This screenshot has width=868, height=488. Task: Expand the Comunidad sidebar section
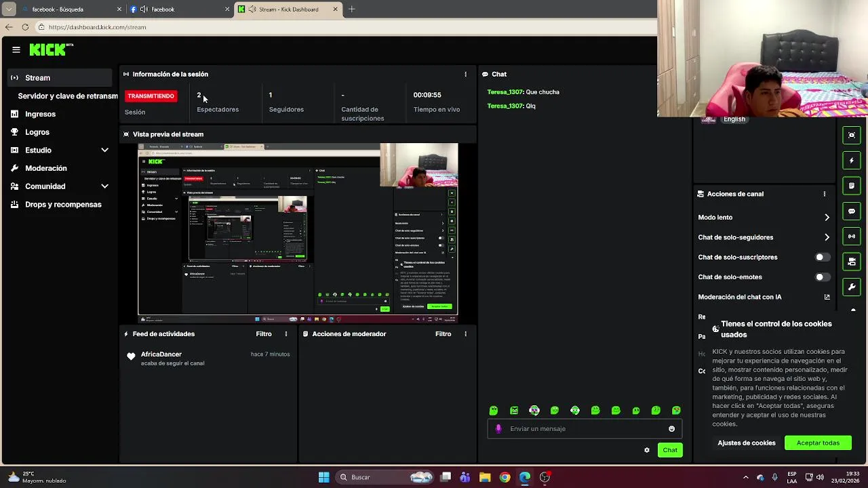click(61, 186)
